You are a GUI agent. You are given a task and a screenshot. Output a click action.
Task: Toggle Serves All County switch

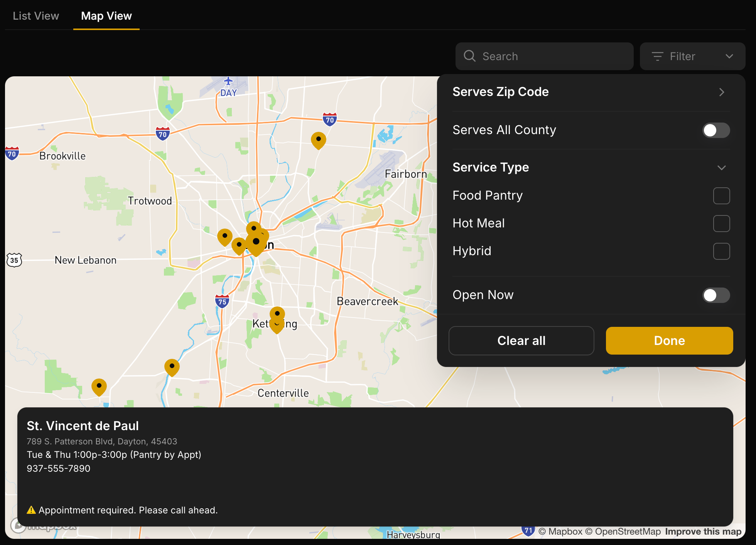point(715,130)
